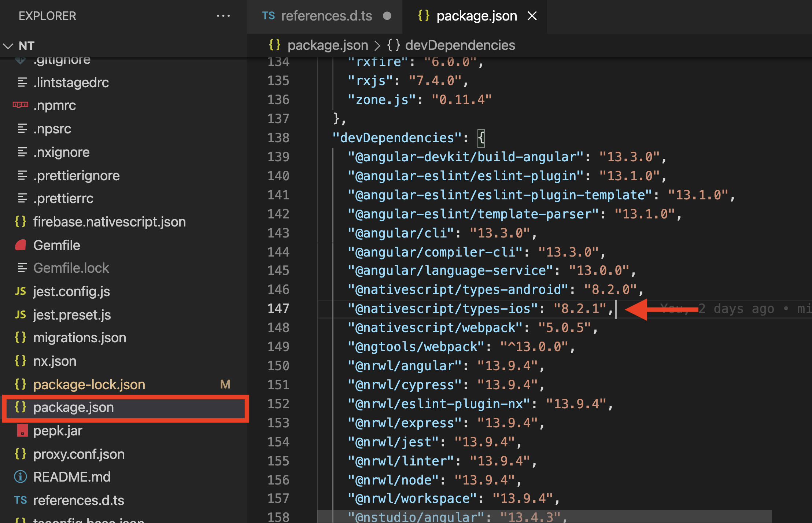The height and width of the screenshot is (523, 812).
Task: Click the JS icon next to jest.preset.js
Action: coord(21,315)
